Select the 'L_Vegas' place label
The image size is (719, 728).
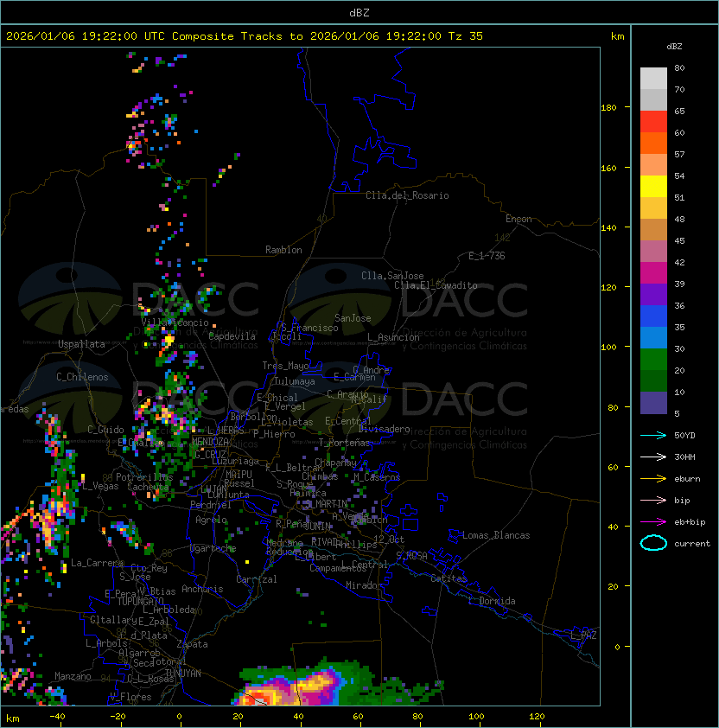click(x=100, y=486)
